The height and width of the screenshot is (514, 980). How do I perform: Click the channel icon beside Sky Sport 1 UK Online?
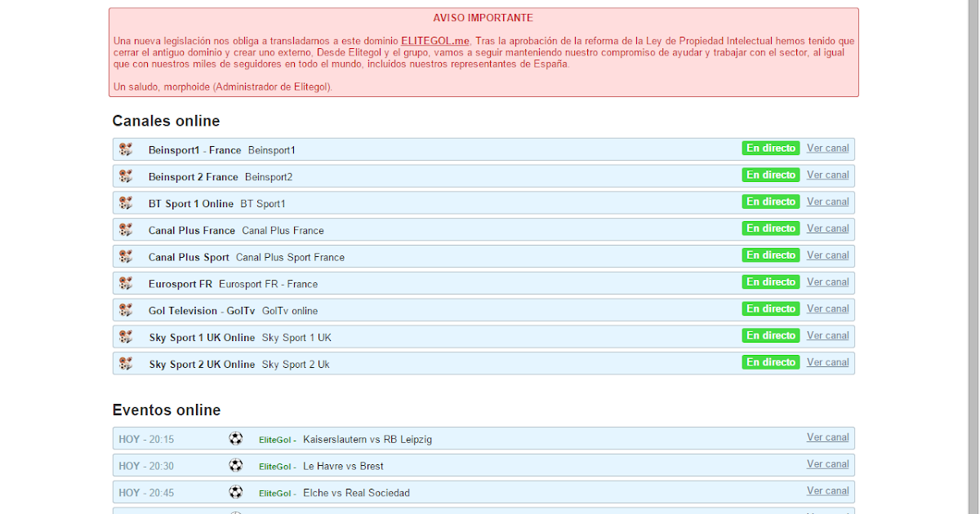point(125,337)
